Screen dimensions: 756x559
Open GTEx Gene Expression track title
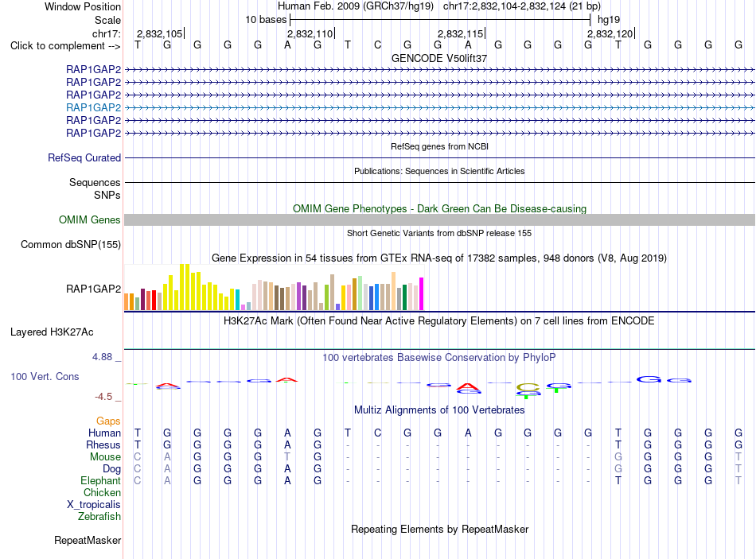[439, 258]
